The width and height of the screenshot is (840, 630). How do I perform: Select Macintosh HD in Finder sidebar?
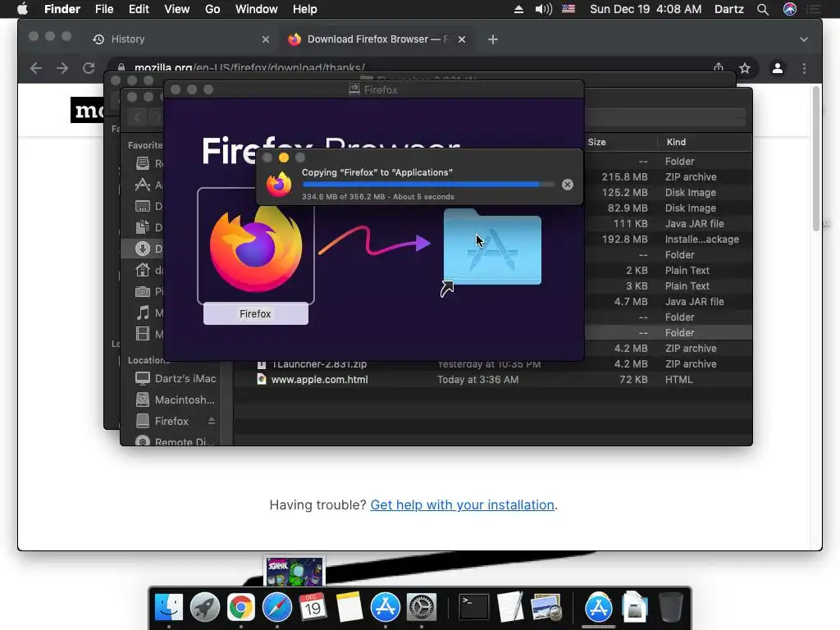pos(176,399)
